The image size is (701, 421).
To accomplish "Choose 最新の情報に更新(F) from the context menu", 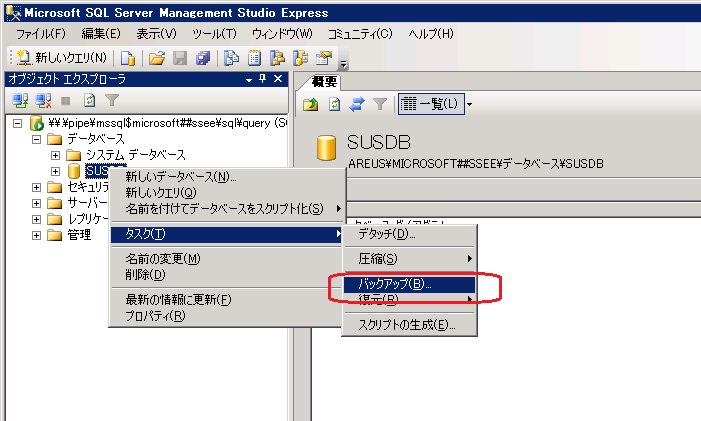I will [227, 300].
